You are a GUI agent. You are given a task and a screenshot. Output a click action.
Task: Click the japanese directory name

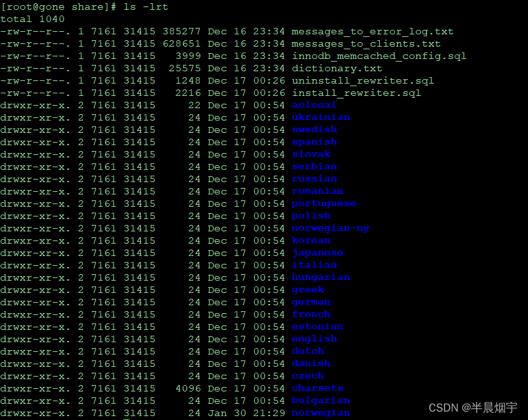coord(318,253)
